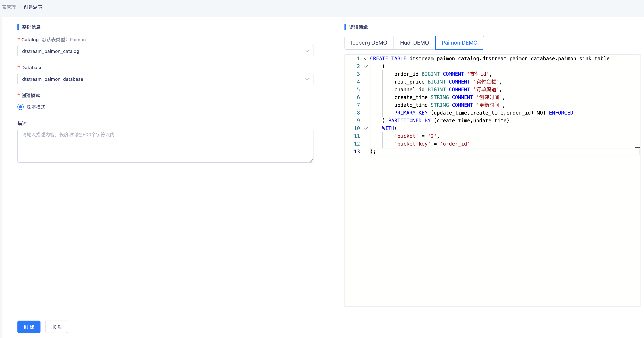Viewport: 644px width, 338px height.
Task: Click the update_time STRING column line
Action: pos(449,105)
